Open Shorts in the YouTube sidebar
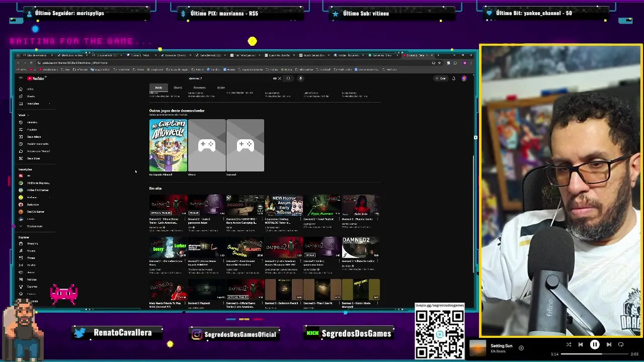The width and height of the screenshot is (644, 362). (x=30, y=96)
